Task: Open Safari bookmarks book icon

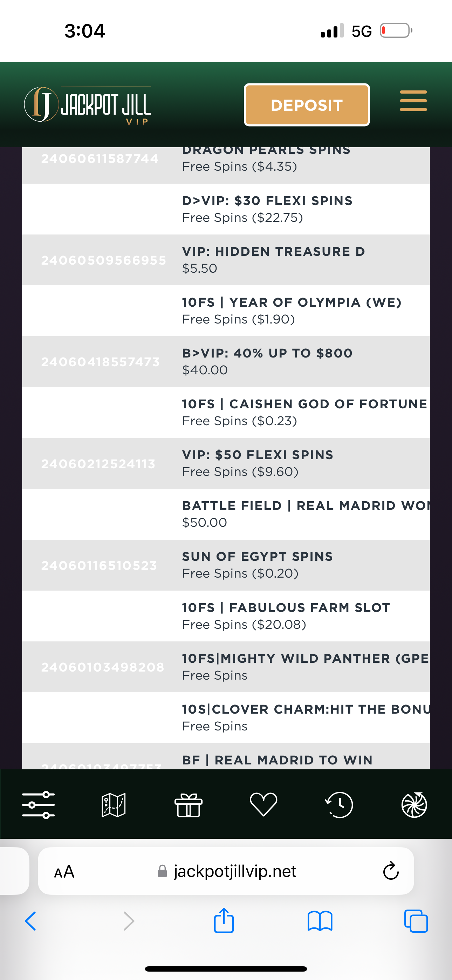Action: click(320, 921)
